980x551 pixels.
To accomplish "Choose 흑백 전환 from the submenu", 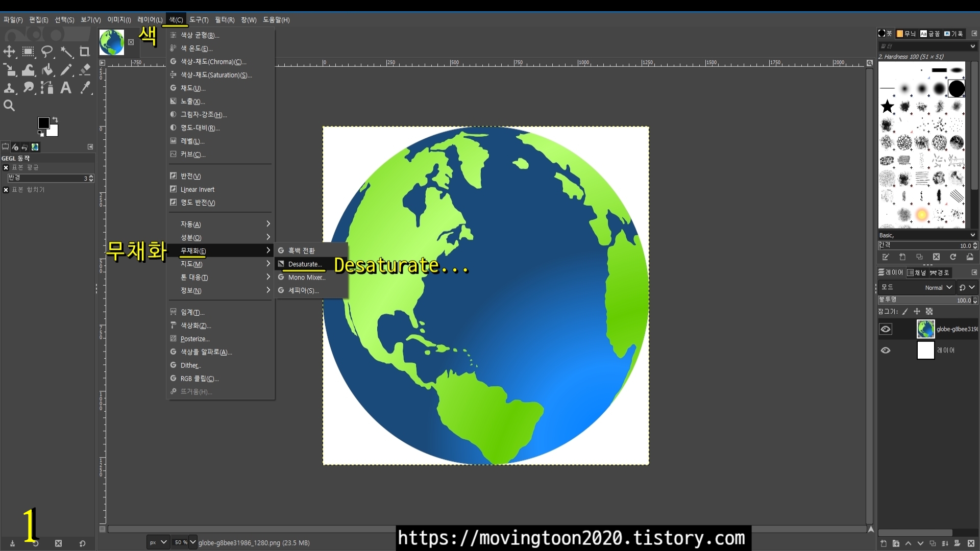I will tap(311, 251).
